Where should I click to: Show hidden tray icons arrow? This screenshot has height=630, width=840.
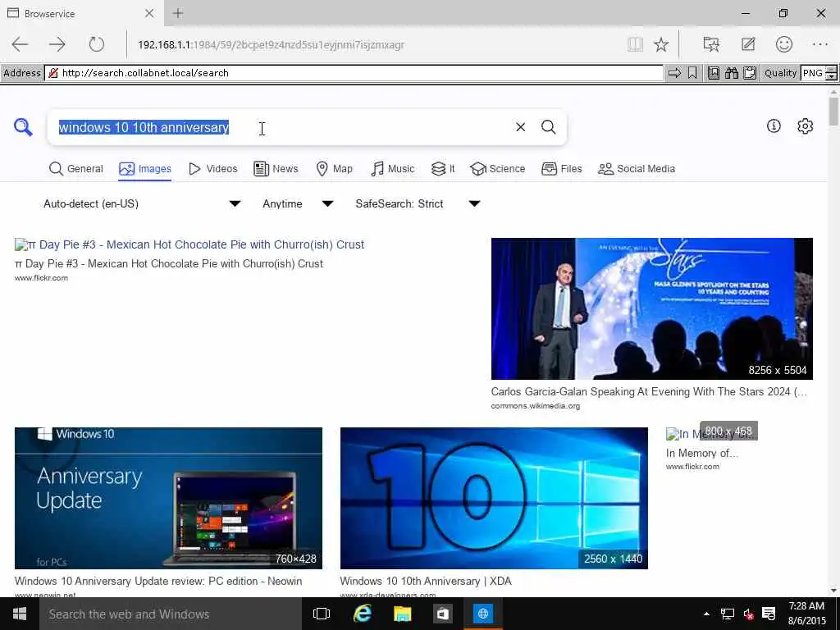point(706,614)
